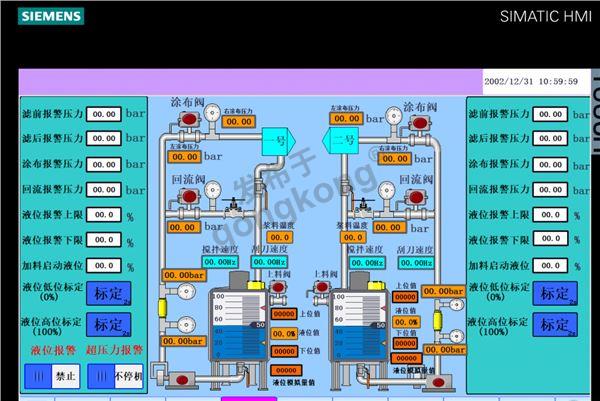Click unit one's red 涂布阀 valve icon
This screenshot has width=600, height=401.
coord(189,119)
